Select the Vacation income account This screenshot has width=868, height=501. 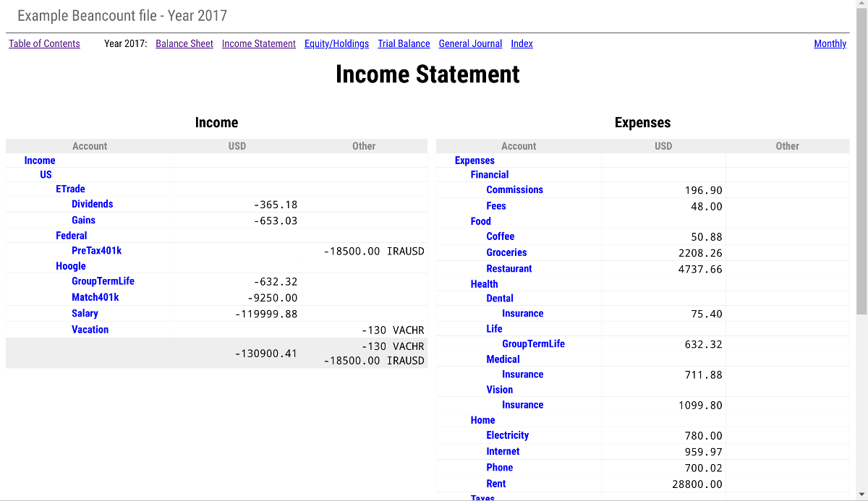point(90,329)
